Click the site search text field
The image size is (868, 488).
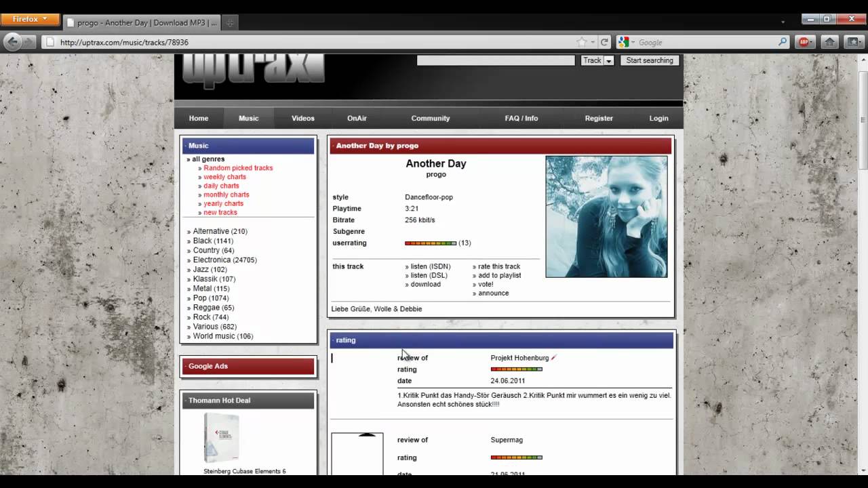click(496, 60)
